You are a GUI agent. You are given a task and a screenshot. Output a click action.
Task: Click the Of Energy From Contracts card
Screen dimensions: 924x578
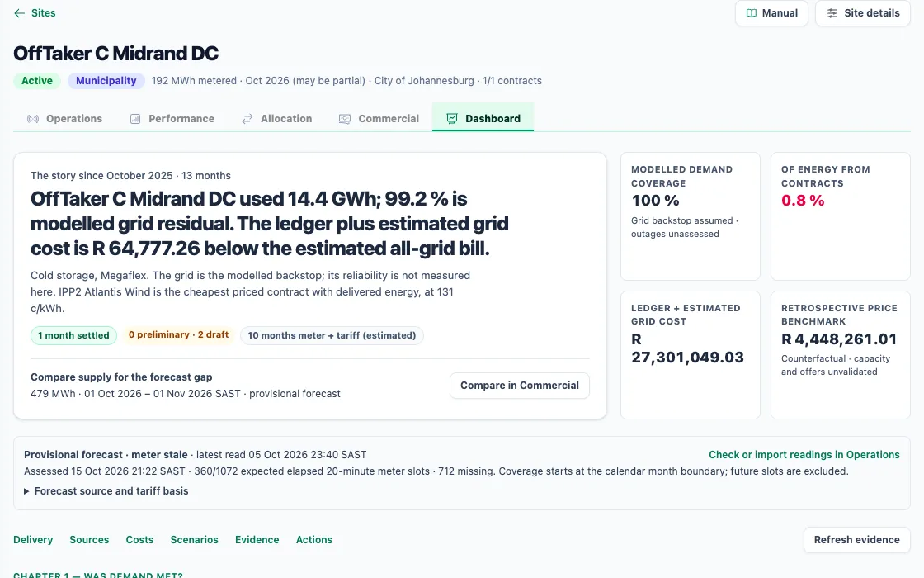[x=841, y=216]
